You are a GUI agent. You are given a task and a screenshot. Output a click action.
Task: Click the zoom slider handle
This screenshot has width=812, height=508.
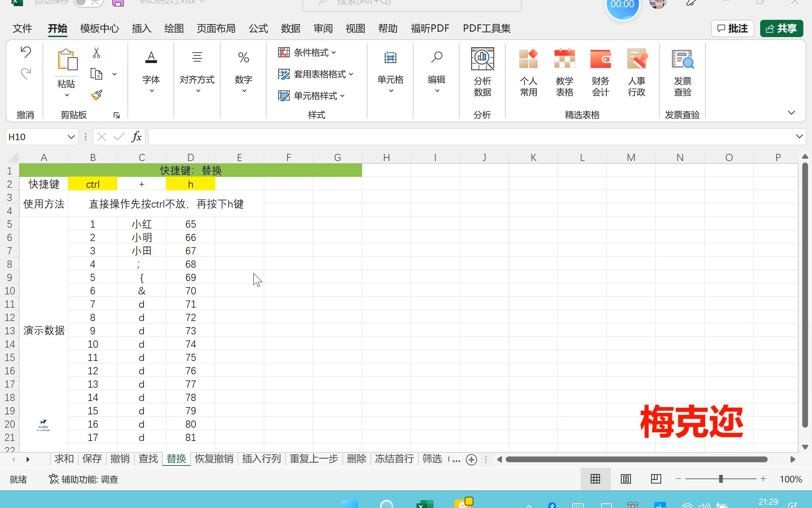coord(721,479)
